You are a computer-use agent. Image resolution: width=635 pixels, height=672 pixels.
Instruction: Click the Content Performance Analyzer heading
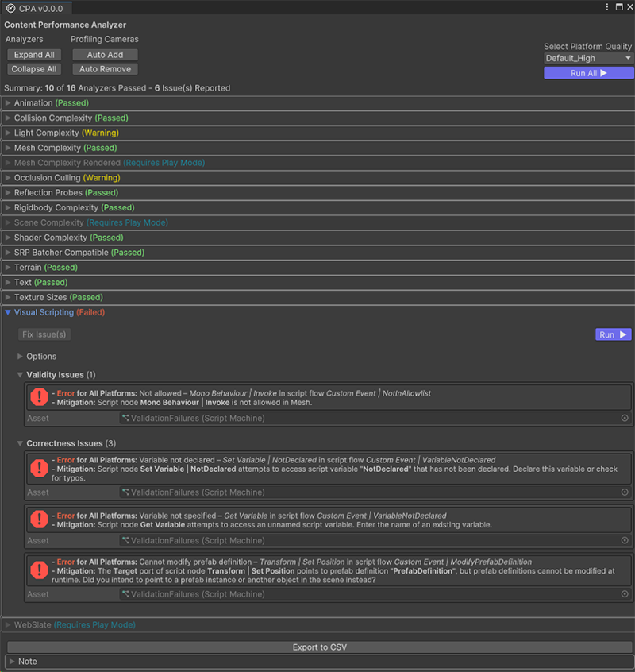(x=65, y=25)
